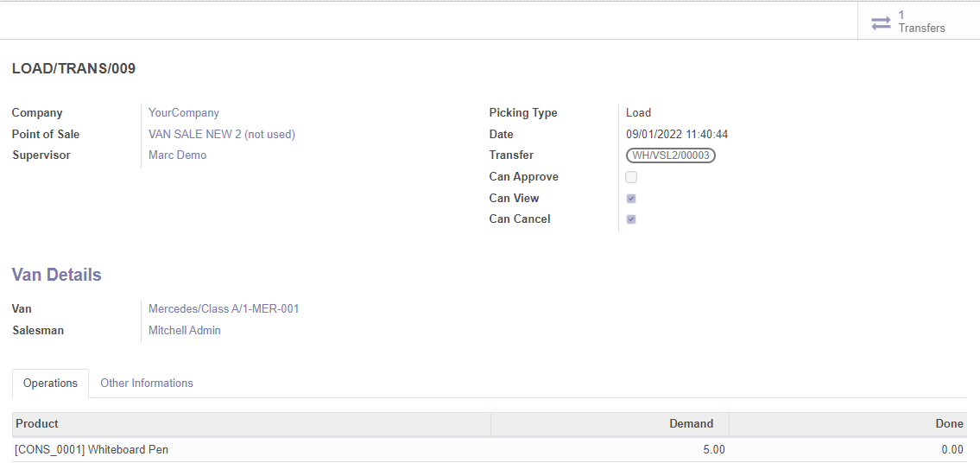
Task: Uncheck the Can Cancel checkbox
Action: click(x=631, y=219)
